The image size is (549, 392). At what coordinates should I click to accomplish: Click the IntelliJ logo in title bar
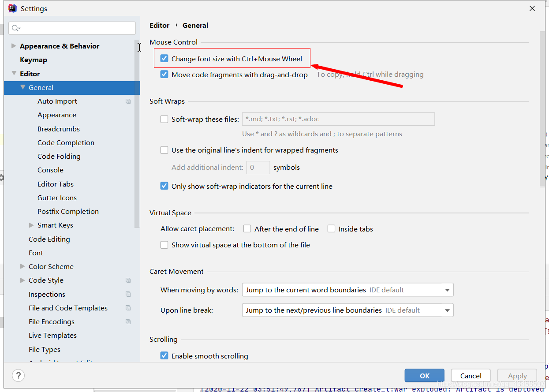click(12, 8)
